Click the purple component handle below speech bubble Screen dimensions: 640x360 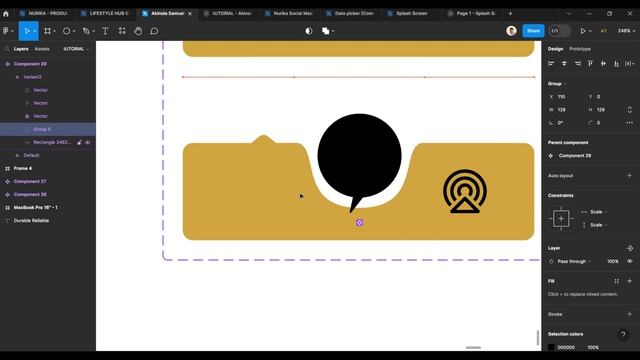[x=359, y=222]
